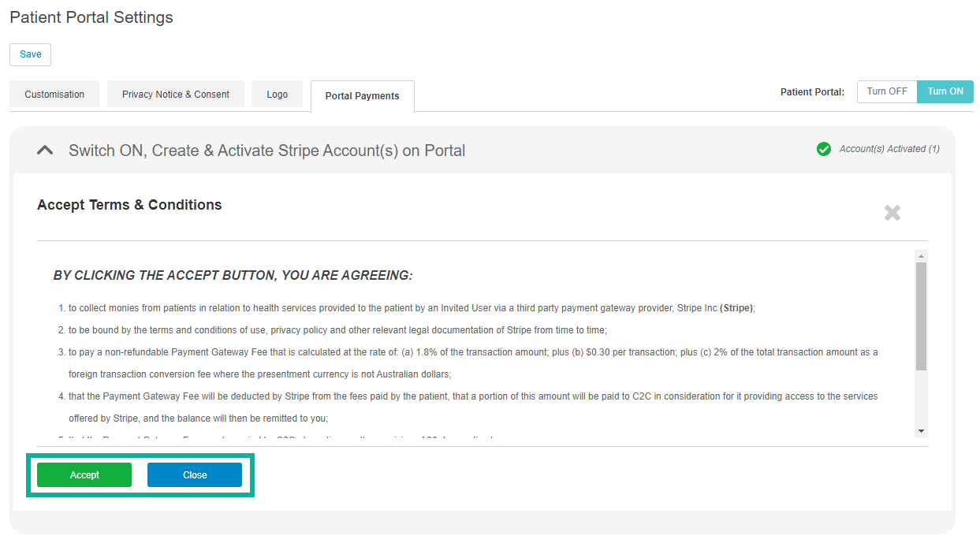Select the Portal Payments tab

coord(363,96)
